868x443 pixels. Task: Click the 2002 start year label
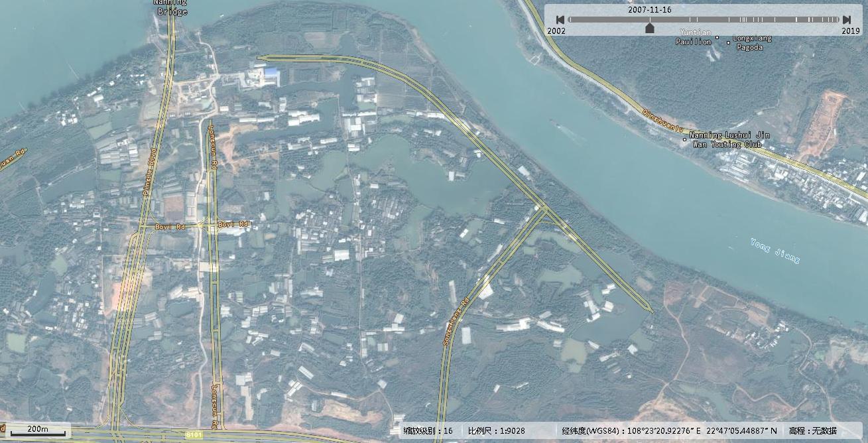click(556, 31)
